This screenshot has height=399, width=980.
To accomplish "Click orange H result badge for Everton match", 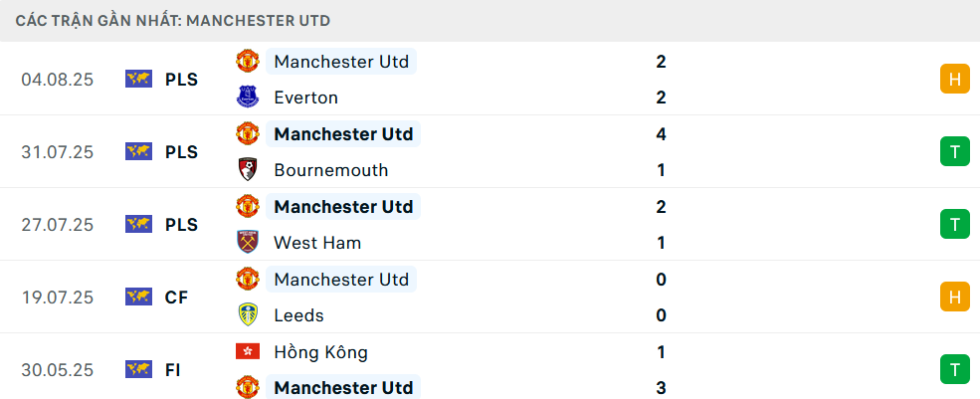I will [954, 80].
